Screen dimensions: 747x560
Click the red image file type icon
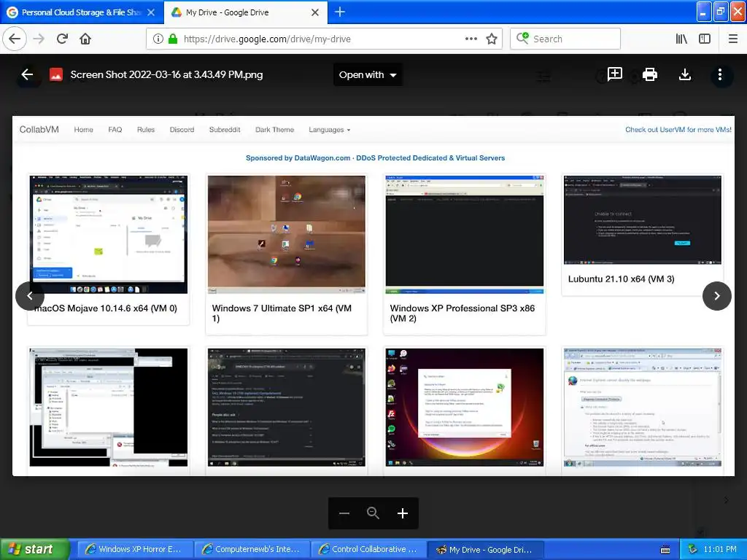[56, 75]
